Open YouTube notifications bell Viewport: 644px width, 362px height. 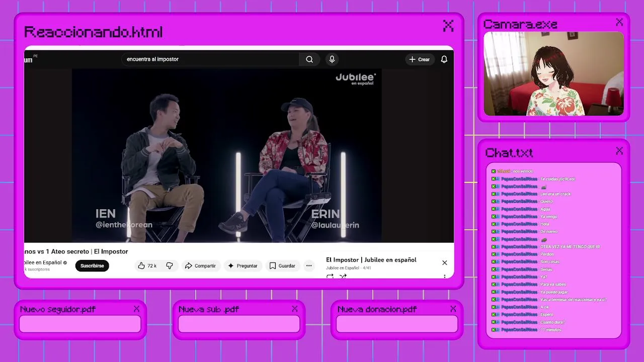(x=444, y=59)
